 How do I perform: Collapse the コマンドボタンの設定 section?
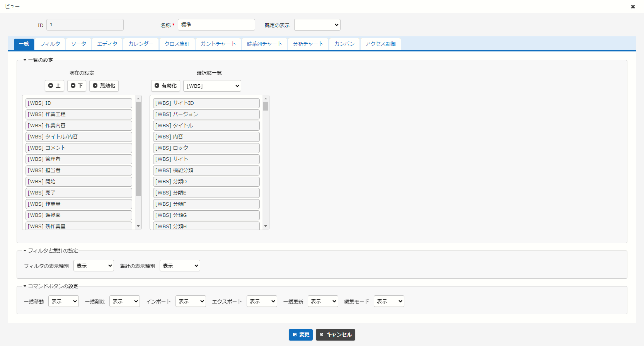[51, 286]
